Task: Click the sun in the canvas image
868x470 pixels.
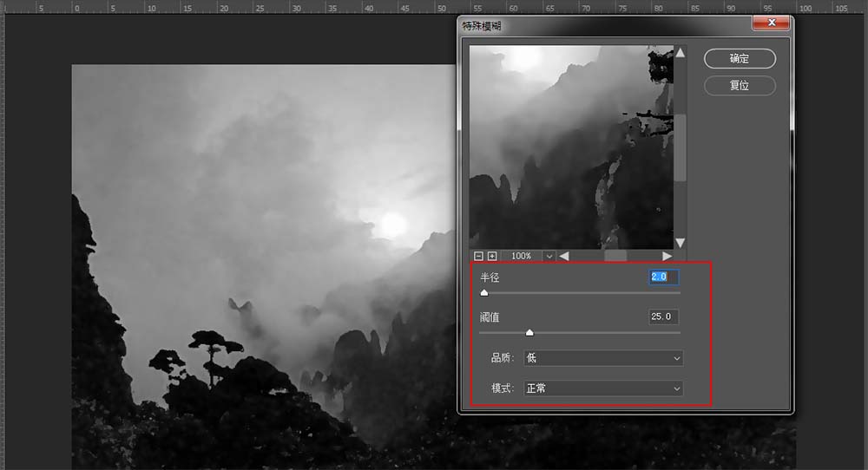Action: 393,225
